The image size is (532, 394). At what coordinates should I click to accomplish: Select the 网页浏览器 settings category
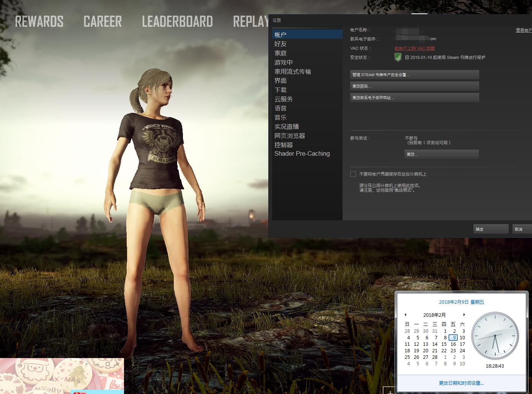(307, 136)
